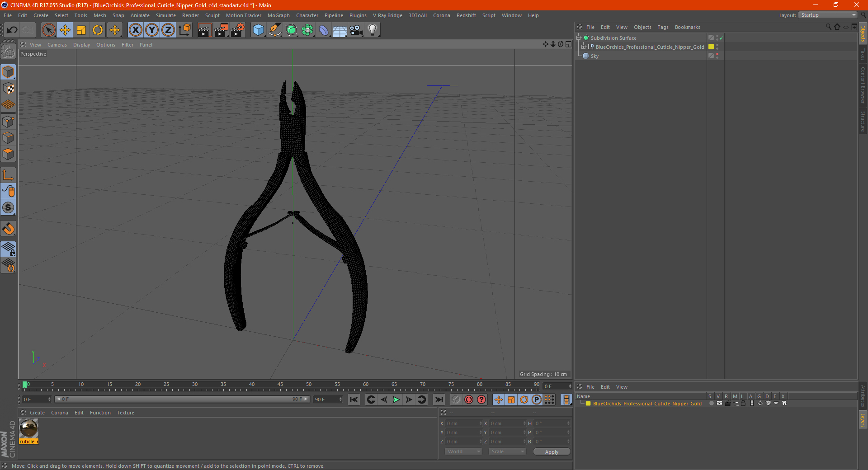Toggle the Locked Workplane icon
Viewport: 868px width, 470px height.
pyautogui.click(x=8, y=249)
